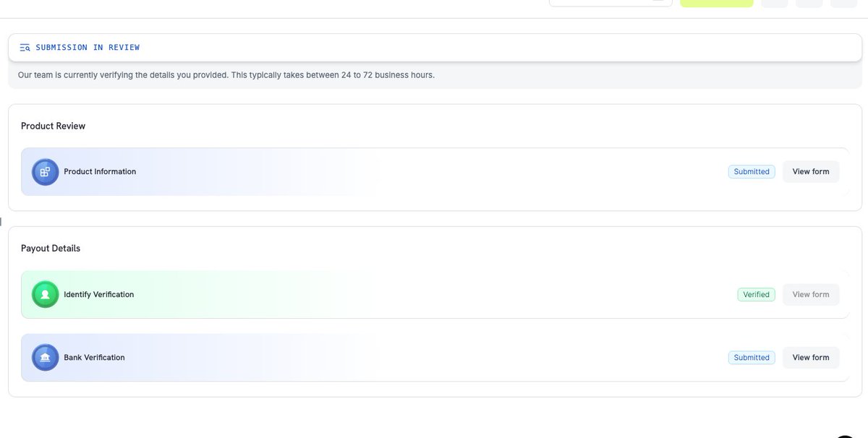Click the Bank Verification building icon
The height and width of the screenshot is (438, 868).
45,358
